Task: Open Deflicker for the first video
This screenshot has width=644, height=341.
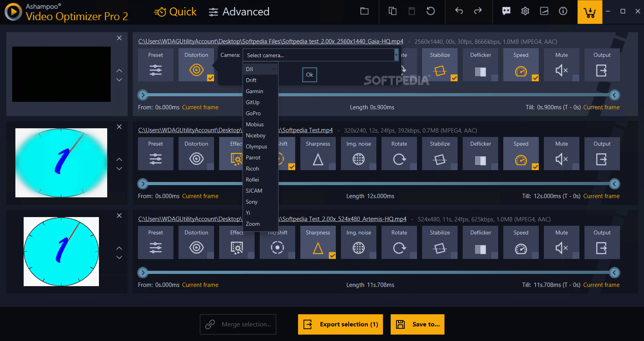Action: 480,71
